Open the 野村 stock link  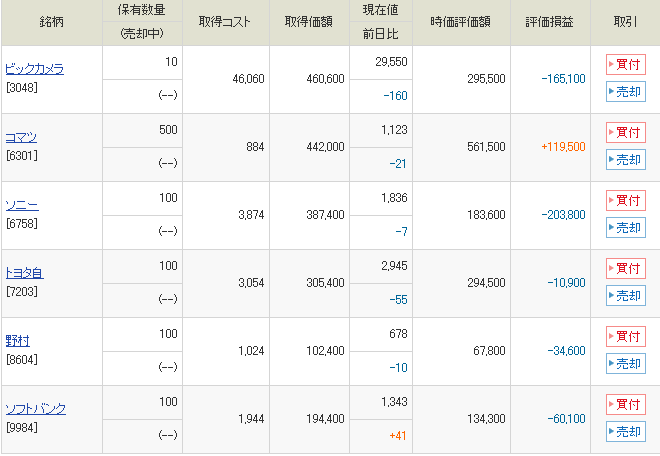18,341
